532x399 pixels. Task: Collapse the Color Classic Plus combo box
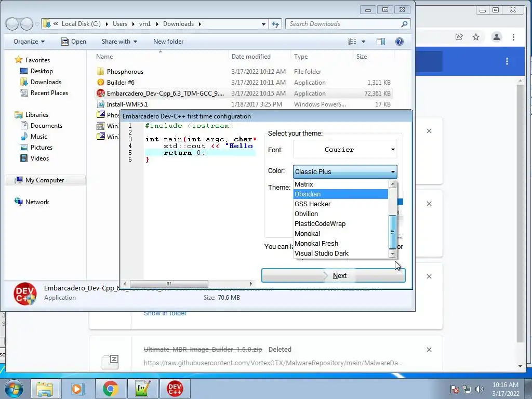click(345, 171)
